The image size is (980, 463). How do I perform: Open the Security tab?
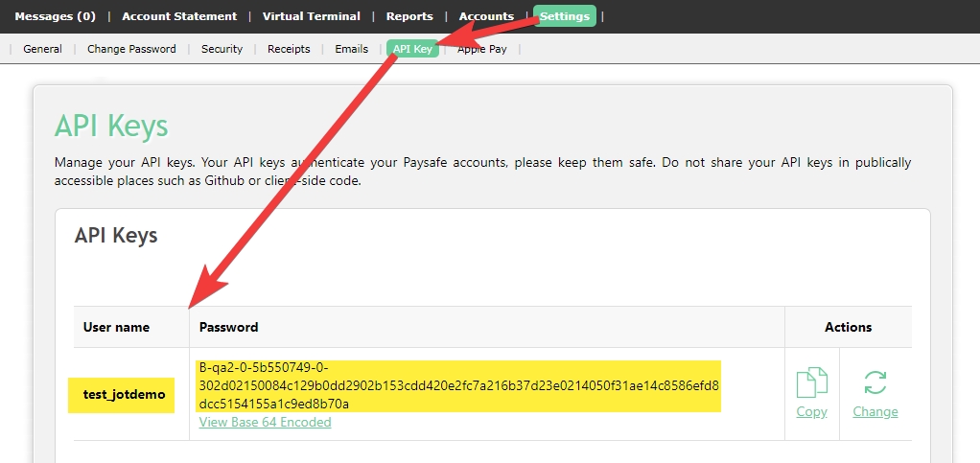222,49
